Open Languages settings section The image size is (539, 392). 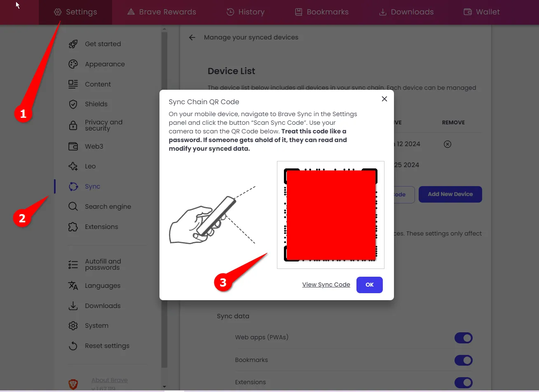pyautogui.click(x=103, y=286)
